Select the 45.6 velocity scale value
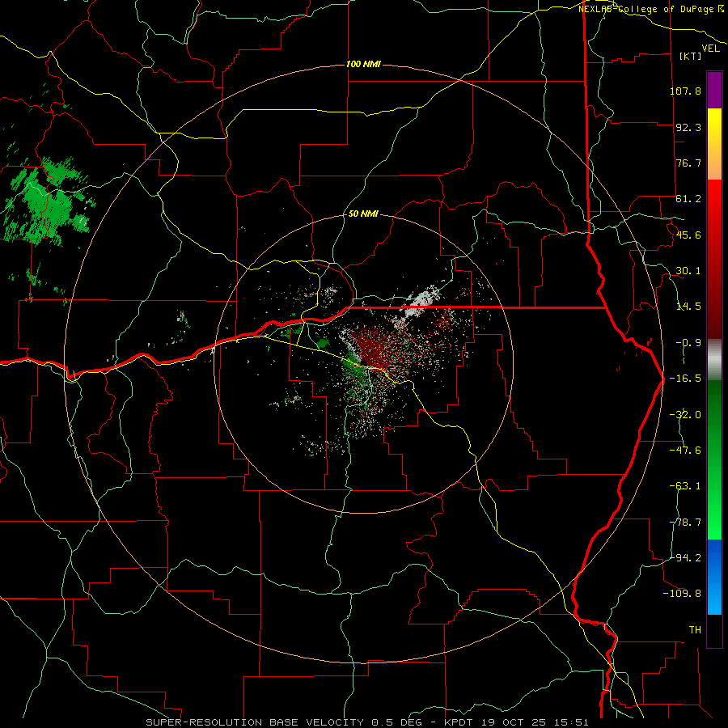The width and height of the screenshot is (728, 728). coord(688,235)
